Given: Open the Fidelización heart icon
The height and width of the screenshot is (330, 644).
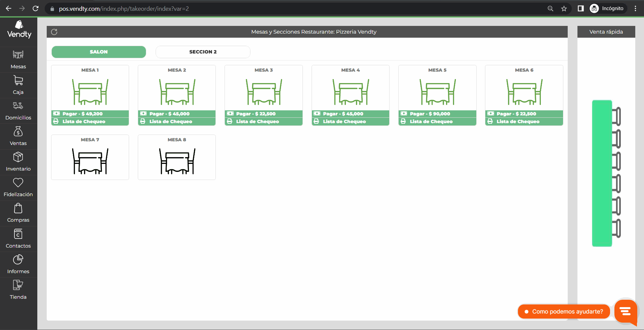Looking at the screenshot, I should tap(18, 183).
